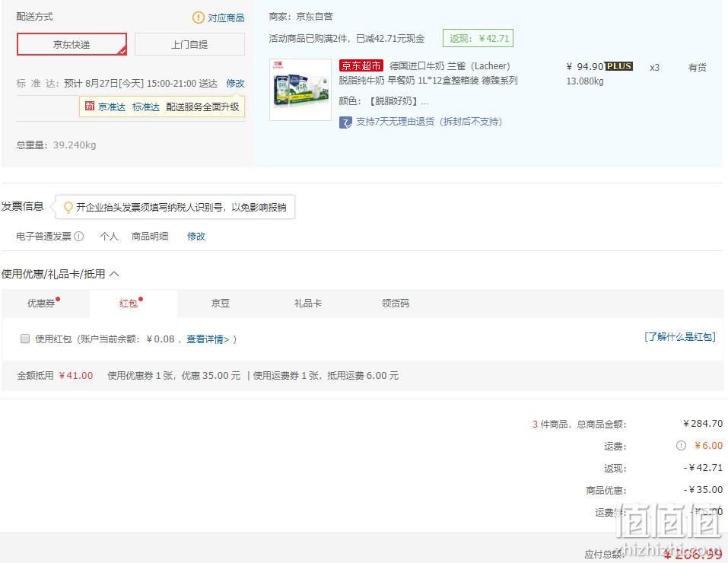Click 支持7天无理由退货 return policy text

429,122
